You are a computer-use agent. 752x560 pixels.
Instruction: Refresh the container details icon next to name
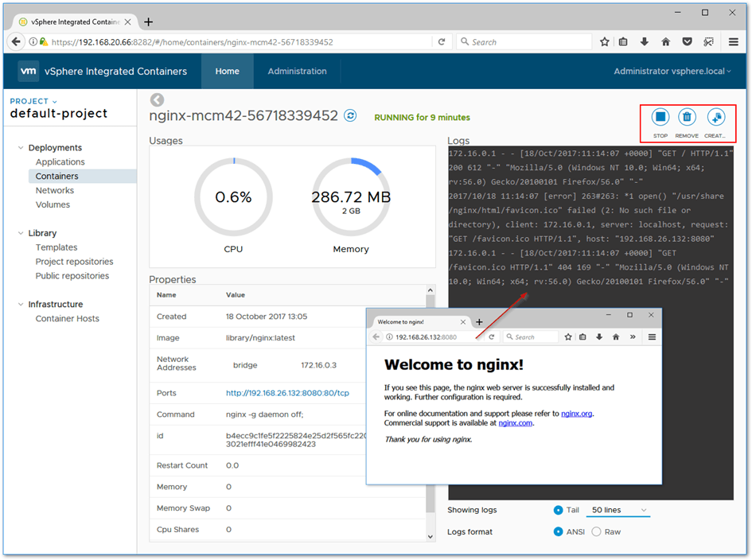coord(351,115)
